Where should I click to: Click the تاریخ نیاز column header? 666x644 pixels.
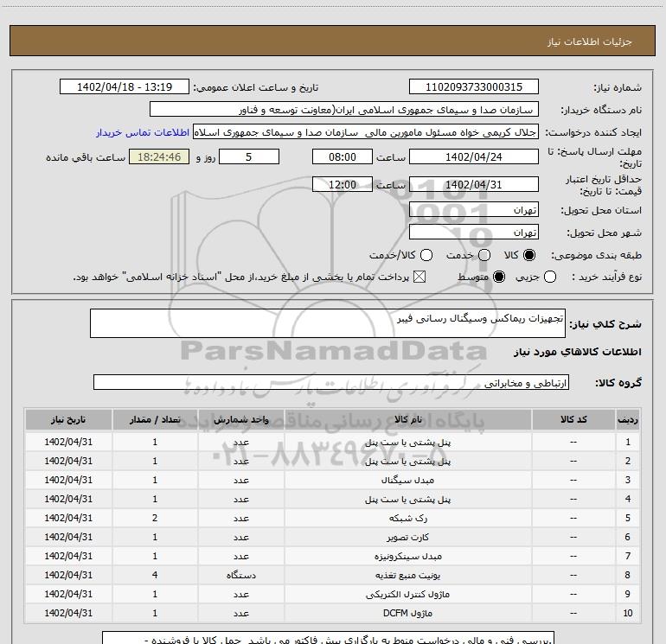click(68, 420)
